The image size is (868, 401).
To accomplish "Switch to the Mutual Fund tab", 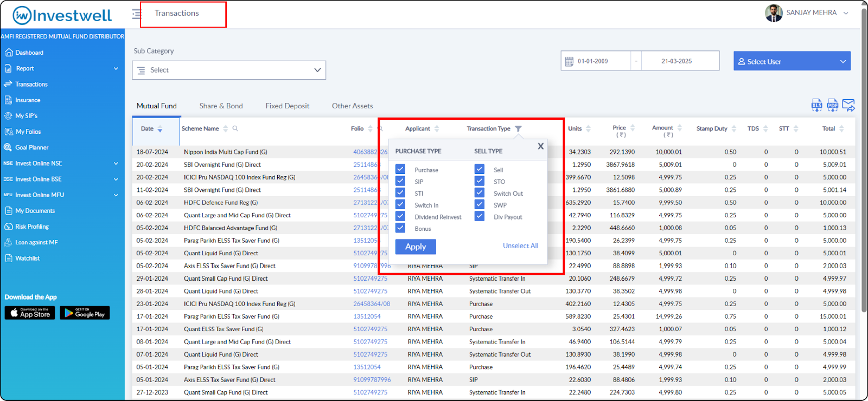I will 156,106.
